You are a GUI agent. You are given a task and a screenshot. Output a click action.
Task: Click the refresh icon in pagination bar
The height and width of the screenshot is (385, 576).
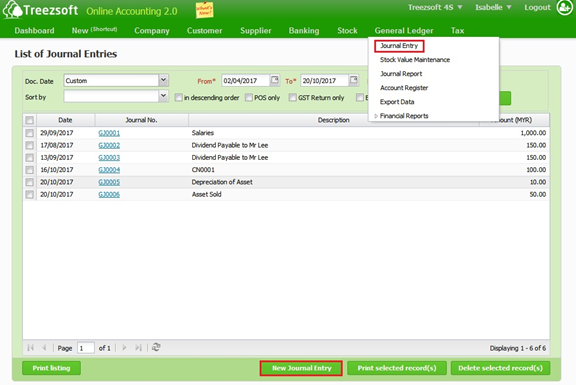pyautogui.click(x=156, y=347)
